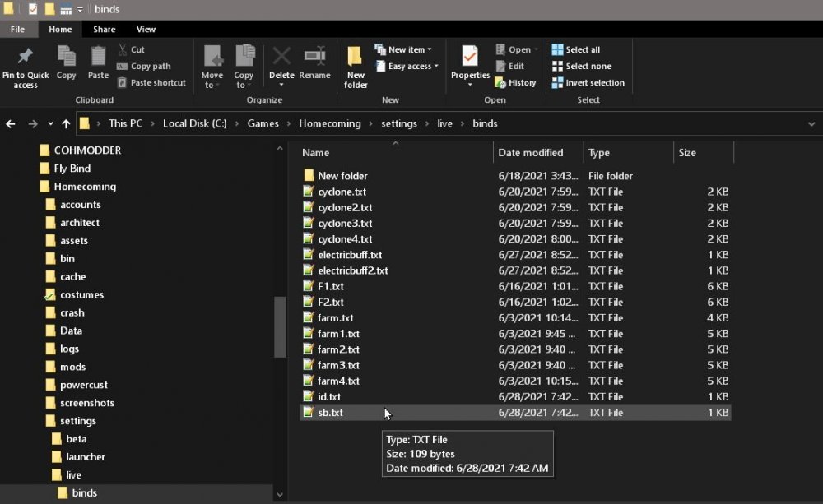Click the Delete icon in Organize group
The width and height of the screenshot is (823, 504).
coord(281,58)
